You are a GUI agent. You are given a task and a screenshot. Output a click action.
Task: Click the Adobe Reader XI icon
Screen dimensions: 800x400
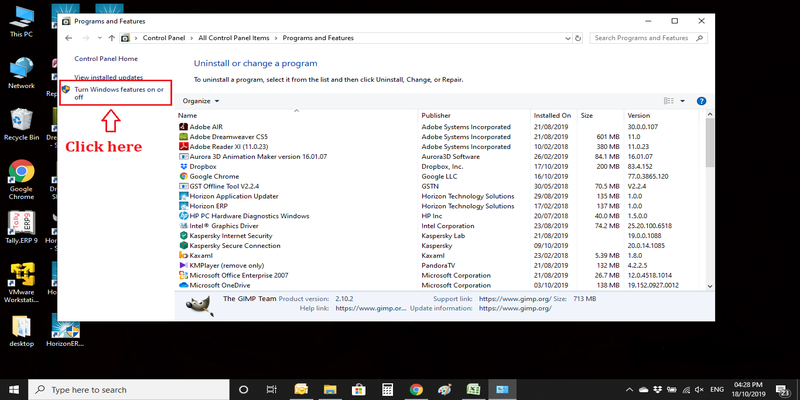point(184,146)
